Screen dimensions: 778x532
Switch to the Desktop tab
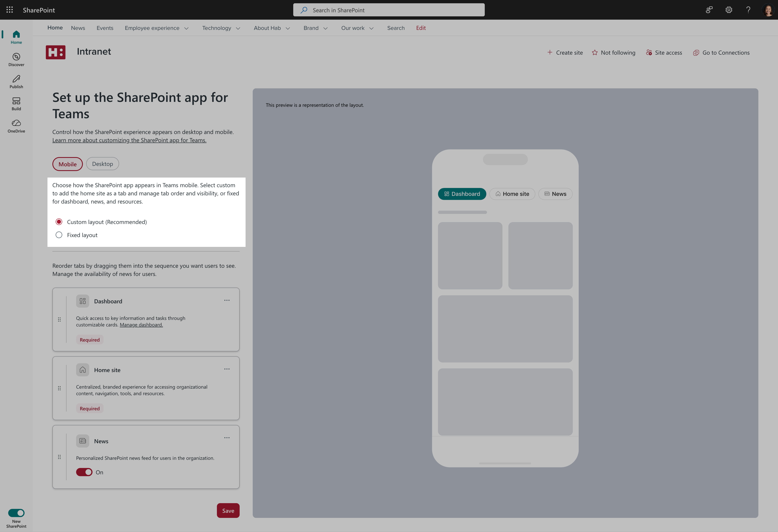(x=103, y=164)
